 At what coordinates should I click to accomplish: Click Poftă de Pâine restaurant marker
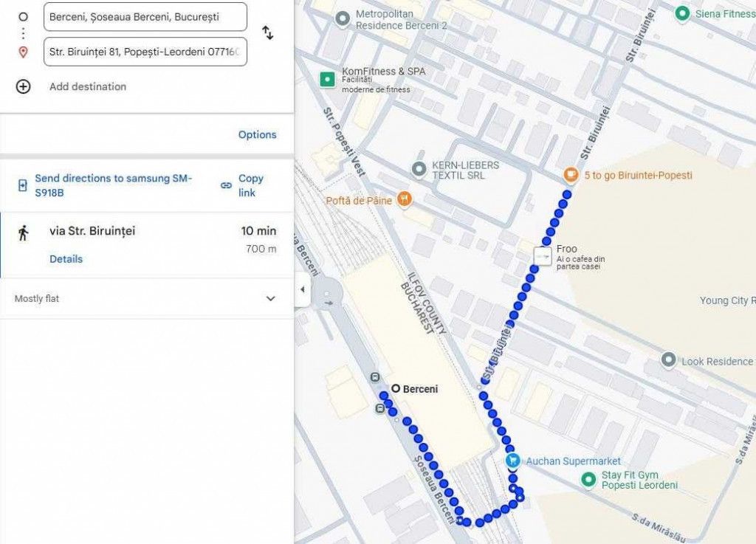pos(405,199)
